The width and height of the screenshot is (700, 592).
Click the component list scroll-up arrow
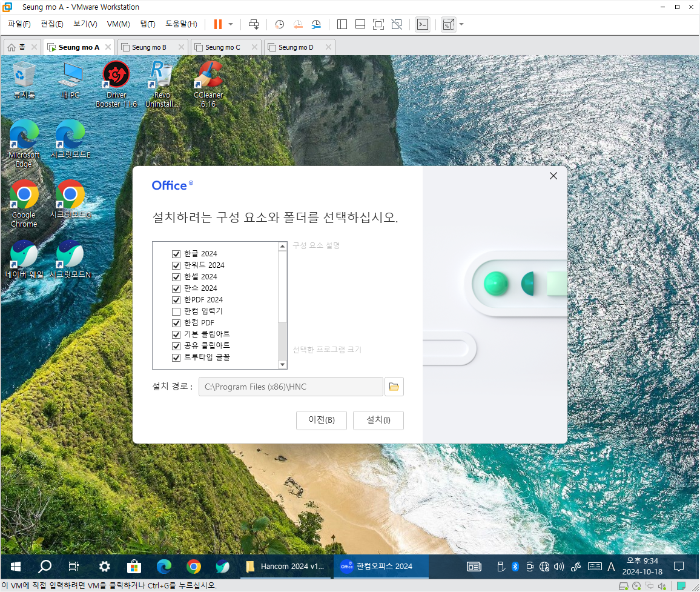tap(282, 246)
